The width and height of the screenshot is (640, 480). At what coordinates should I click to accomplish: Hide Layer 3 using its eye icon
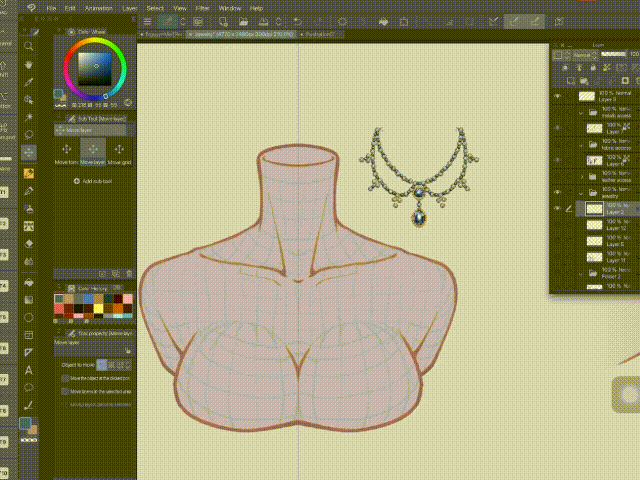tap(558, 96)
